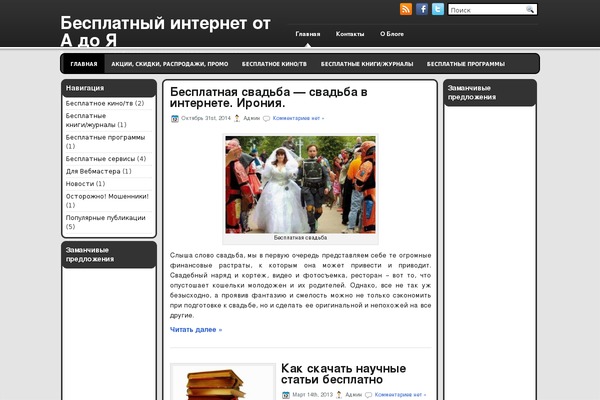Image resolution: width=600 pixels, height=400 pixels.
Task: Open sidebar link Бесплатные программы
Action: pyautogui.click(x=105, y=137)
